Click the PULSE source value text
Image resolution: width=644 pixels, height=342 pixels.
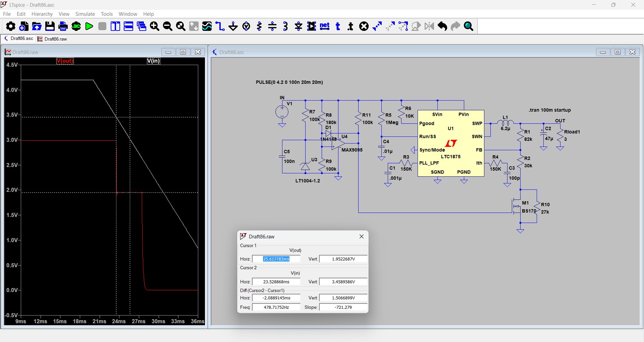pos(289,82)
